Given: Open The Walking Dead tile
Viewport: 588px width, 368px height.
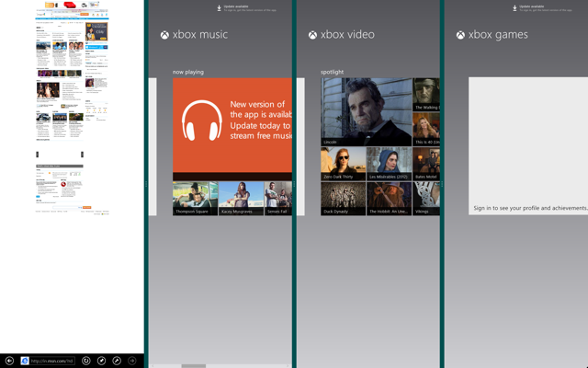Looking at the screenshot, I should 426,95.
